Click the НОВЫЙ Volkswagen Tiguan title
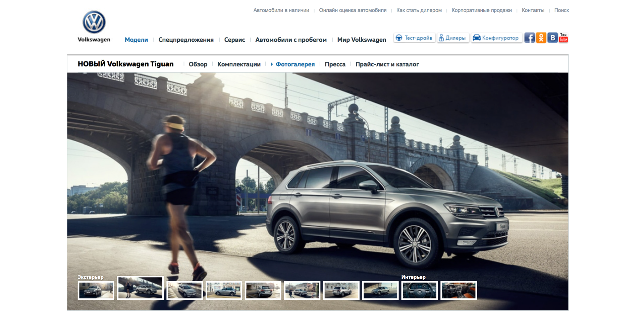This screenshot has height=327, width=644. click(125, 64)
